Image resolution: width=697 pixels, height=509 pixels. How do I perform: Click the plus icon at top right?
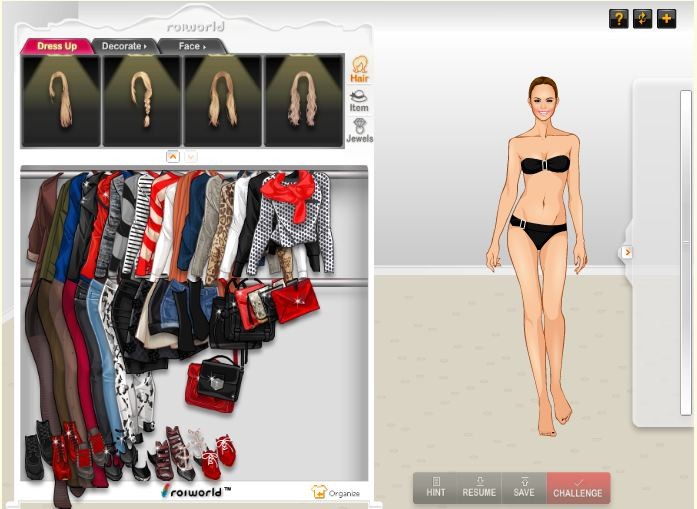click(666, 19)
